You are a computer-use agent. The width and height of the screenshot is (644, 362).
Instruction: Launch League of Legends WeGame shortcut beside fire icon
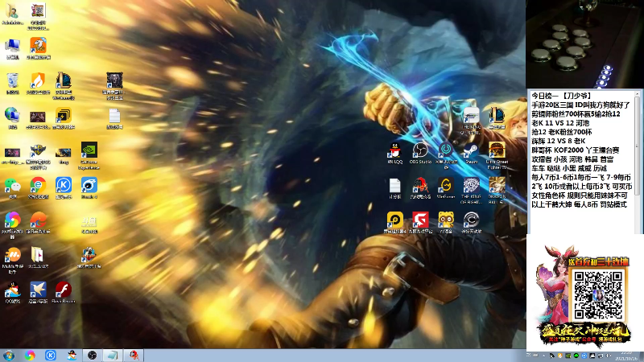tap(64, 86)
